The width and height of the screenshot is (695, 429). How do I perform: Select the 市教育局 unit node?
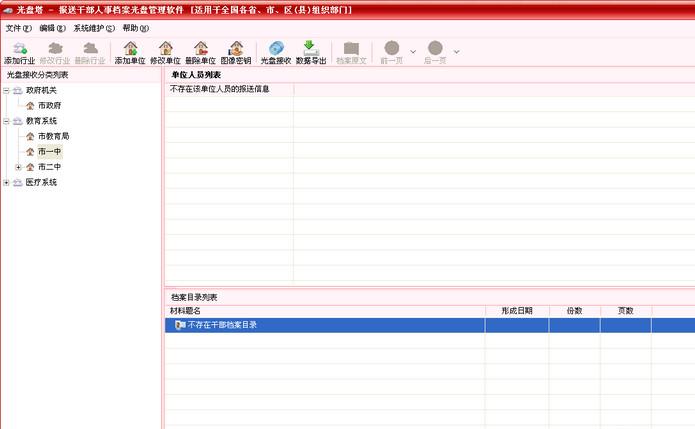pyautogui.click(x=54, y=136)
